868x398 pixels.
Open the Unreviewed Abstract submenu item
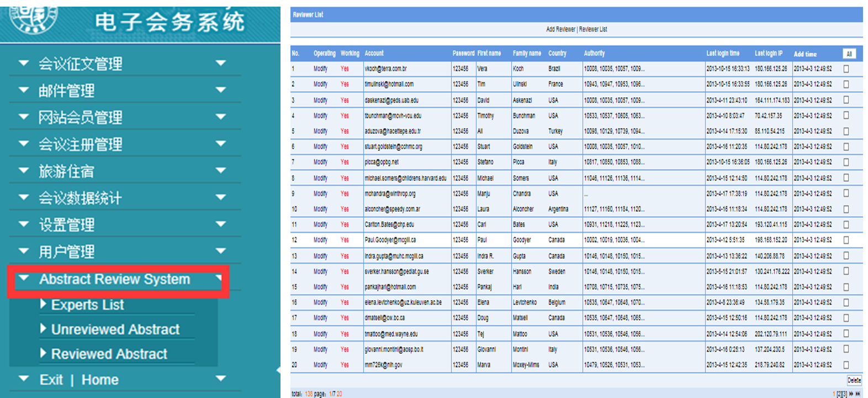click(x=115, y=329)
